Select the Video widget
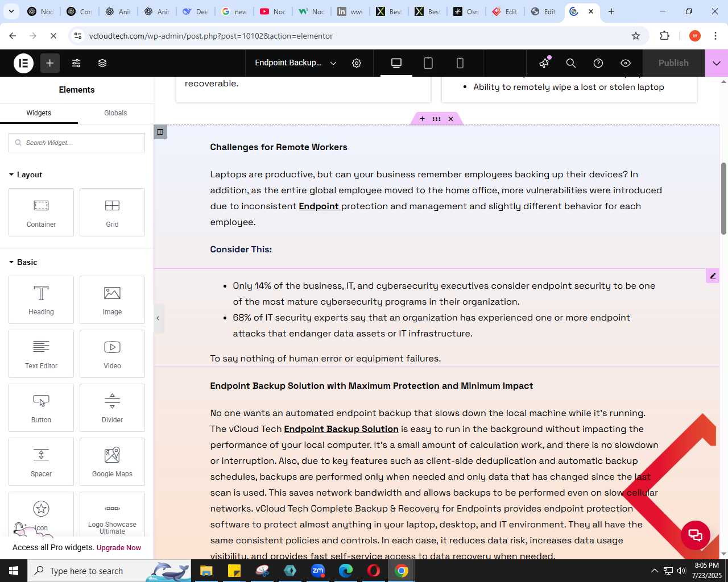Viewport: 728px width, 582px height. pos(112,354)
